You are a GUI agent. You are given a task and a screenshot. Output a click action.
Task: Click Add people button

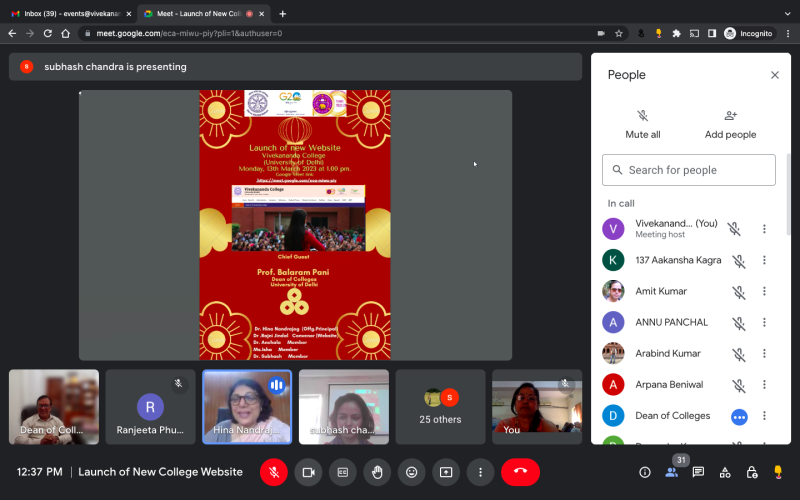730,124
